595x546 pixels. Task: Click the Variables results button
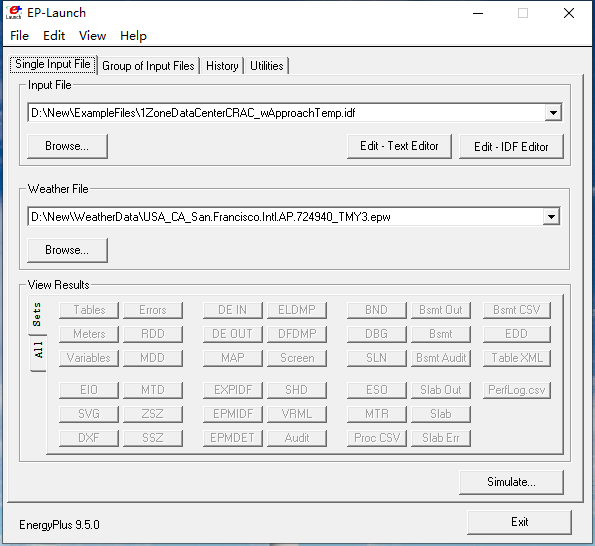[x=89, y=358]
